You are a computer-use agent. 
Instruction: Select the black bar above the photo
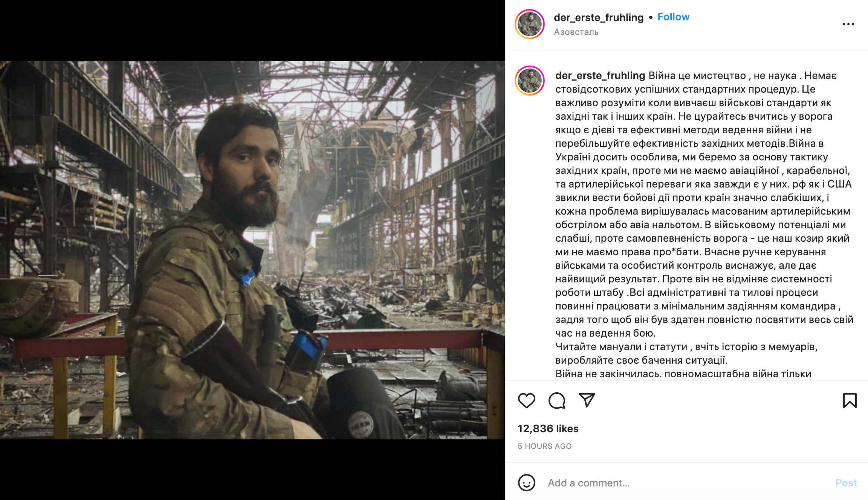[252, 30]
